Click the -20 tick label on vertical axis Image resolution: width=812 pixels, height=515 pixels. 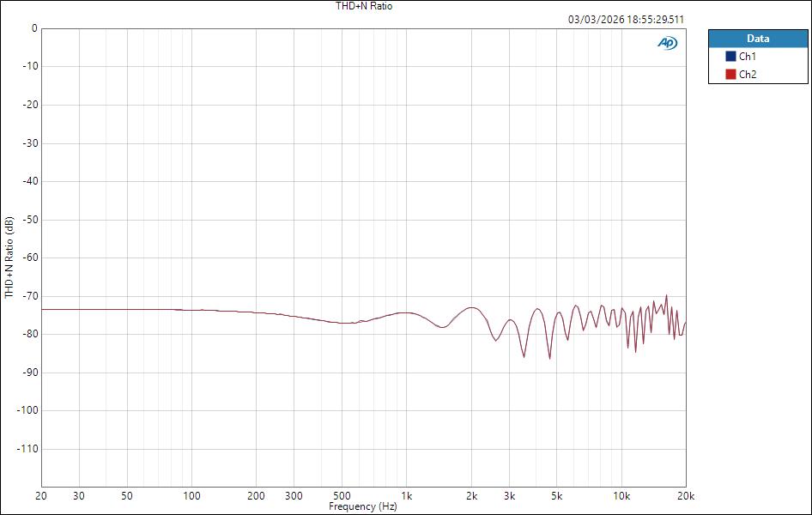30,105
